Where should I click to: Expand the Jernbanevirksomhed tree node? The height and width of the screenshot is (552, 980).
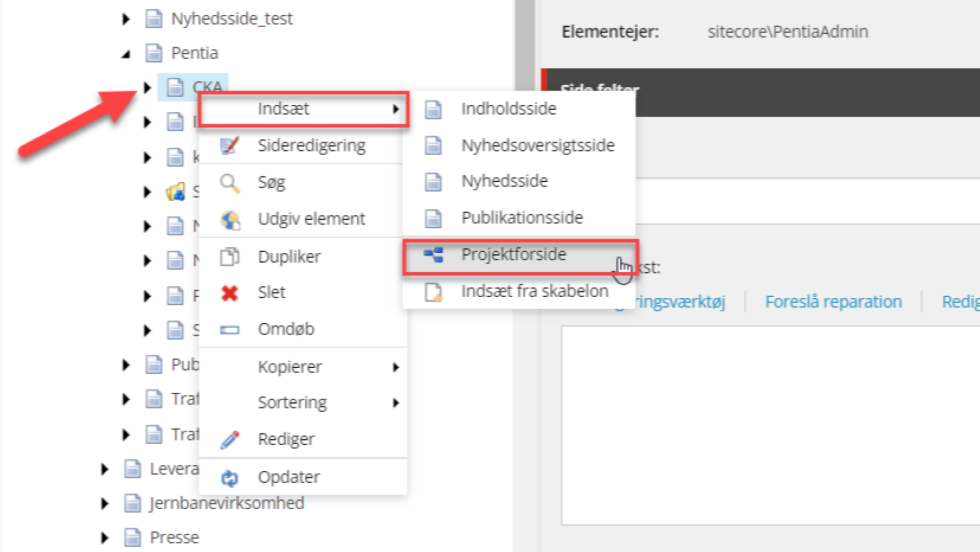(105, 504)
